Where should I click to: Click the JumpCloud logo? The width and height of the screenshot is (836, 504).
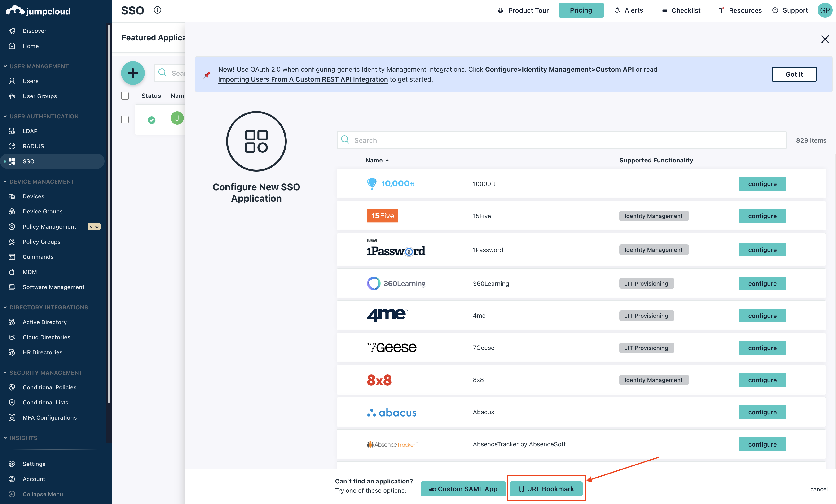point(38,11)
